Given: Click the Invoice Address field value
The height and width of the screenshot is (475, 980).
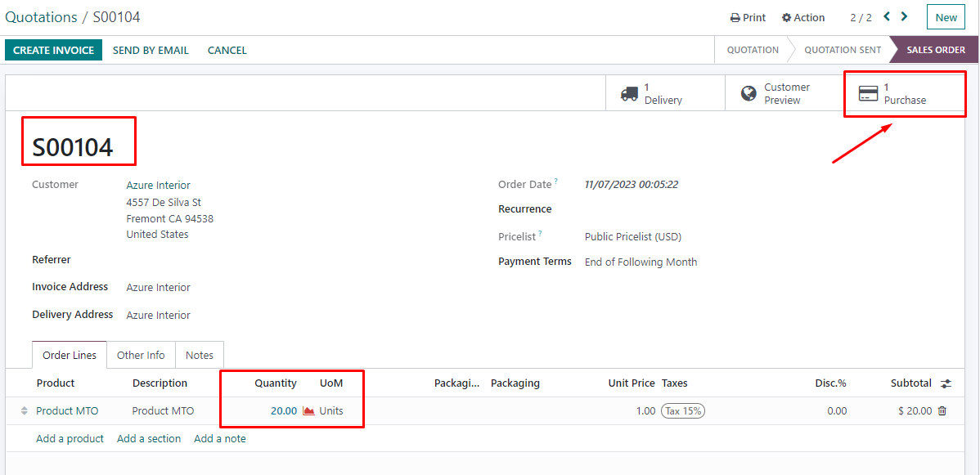Looking at the screenshot, I should point(158,288).
